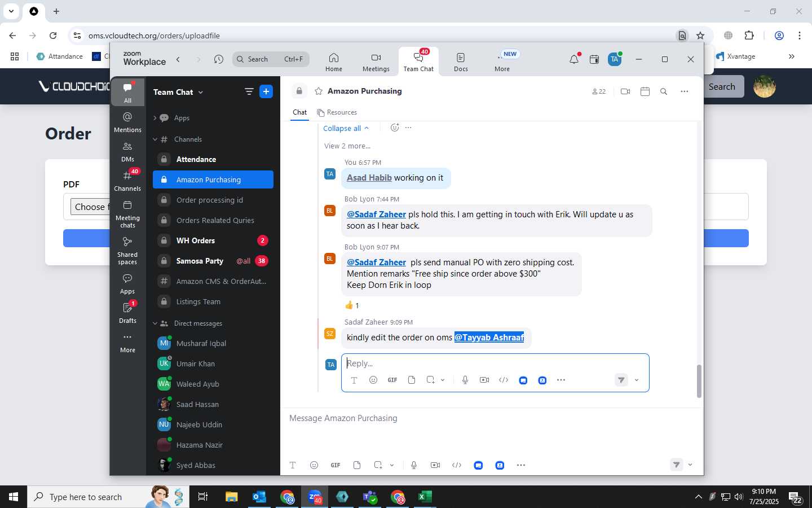The image size is (812, 508).
Task: Click the schedule calendar icon in the channel header
Action: 645,91
